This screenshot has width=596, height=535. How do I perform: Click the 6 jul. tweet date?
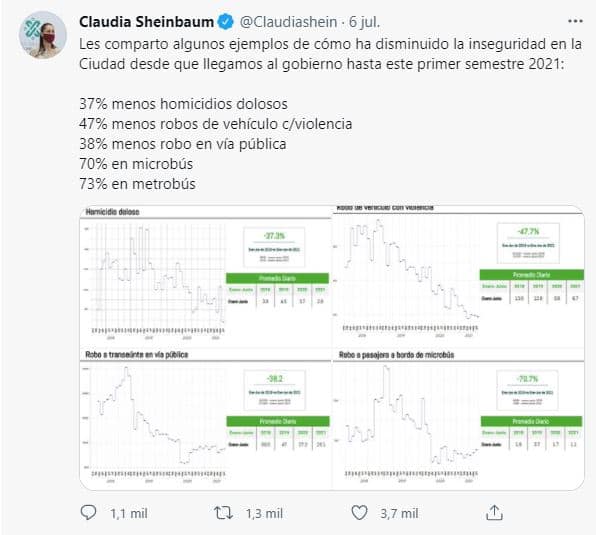pos(365,22)
